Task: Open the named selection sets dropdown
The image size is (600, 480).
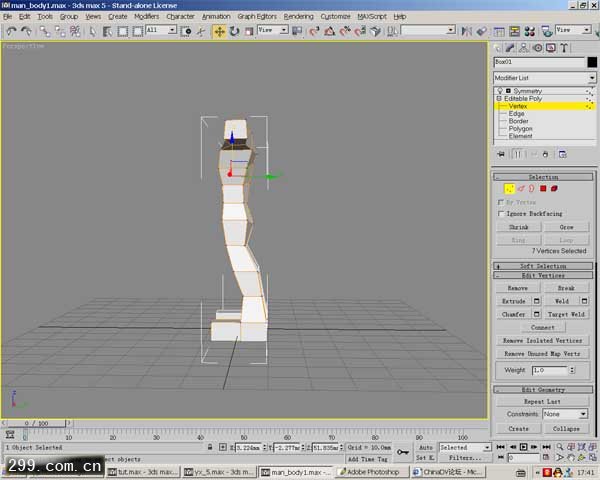Action: [x=428, y=30]
